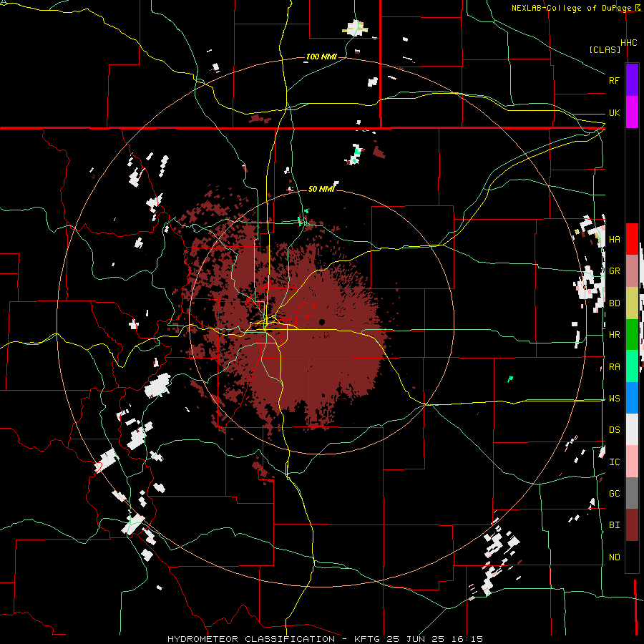The image size is (644, 644).
Task: Click the 'HA' legend label
Action: click(x=614, y=240)
